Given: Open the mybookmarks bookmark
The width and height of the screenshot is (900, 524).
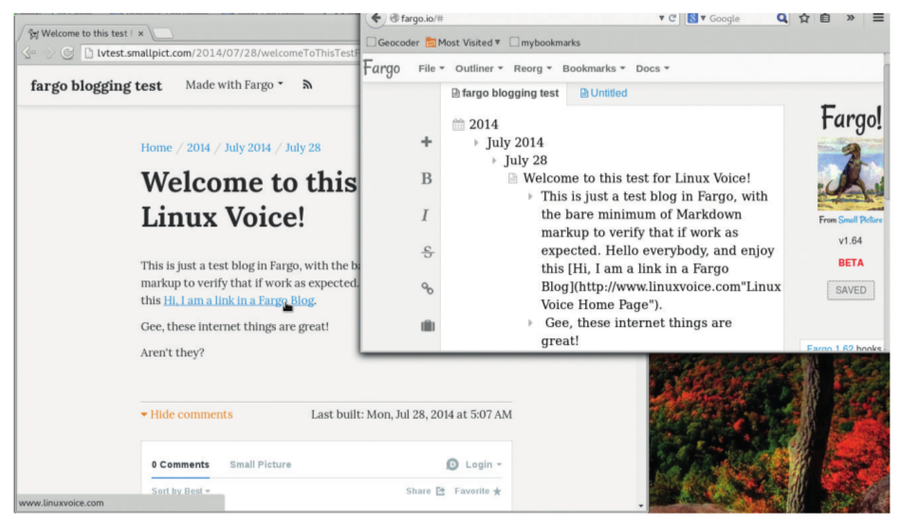Looking at the screenshot, I should [x=545, y=42].
